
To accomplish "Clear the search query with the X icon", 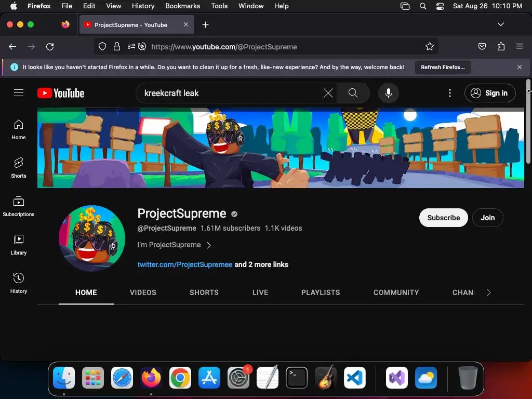I will pyautogui.click(x=328, y=93).
